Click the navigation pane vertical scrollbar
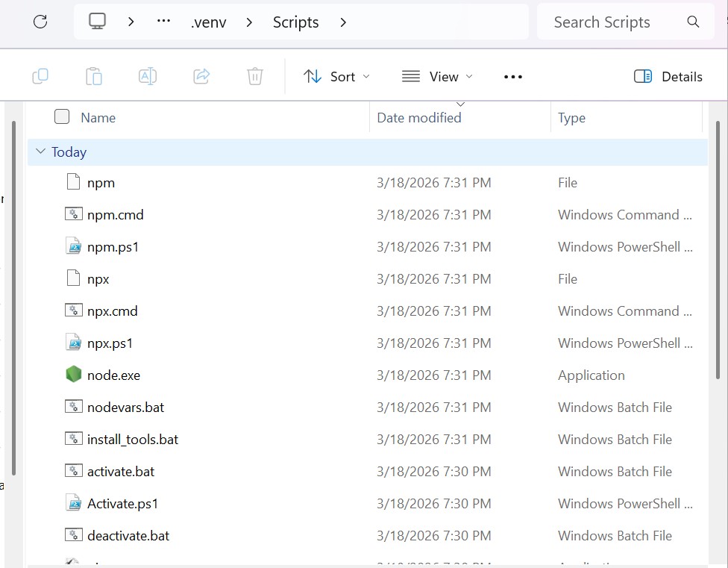Image resolution: width=728 pixels, height=568 pixels. 14,298
